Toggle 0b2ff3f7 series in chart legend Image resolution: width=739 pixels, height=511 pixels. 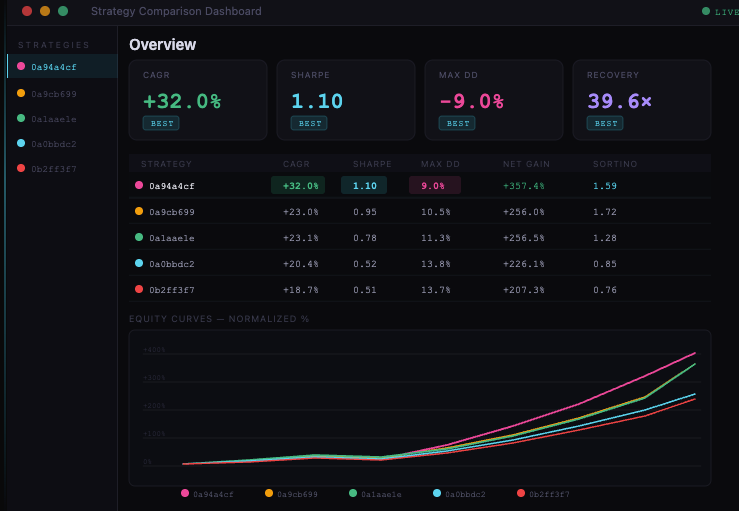pos(543,494)
